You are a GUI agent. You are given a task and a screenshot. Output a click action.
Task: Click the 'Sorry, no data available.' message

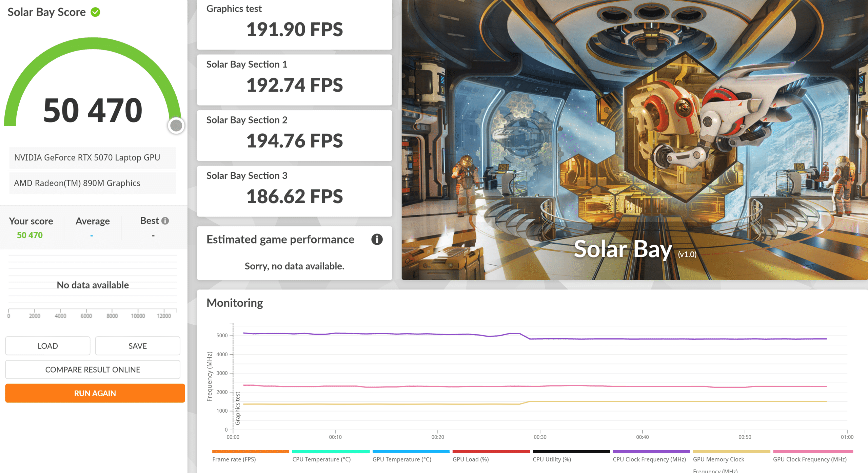[x=294, y=266]
